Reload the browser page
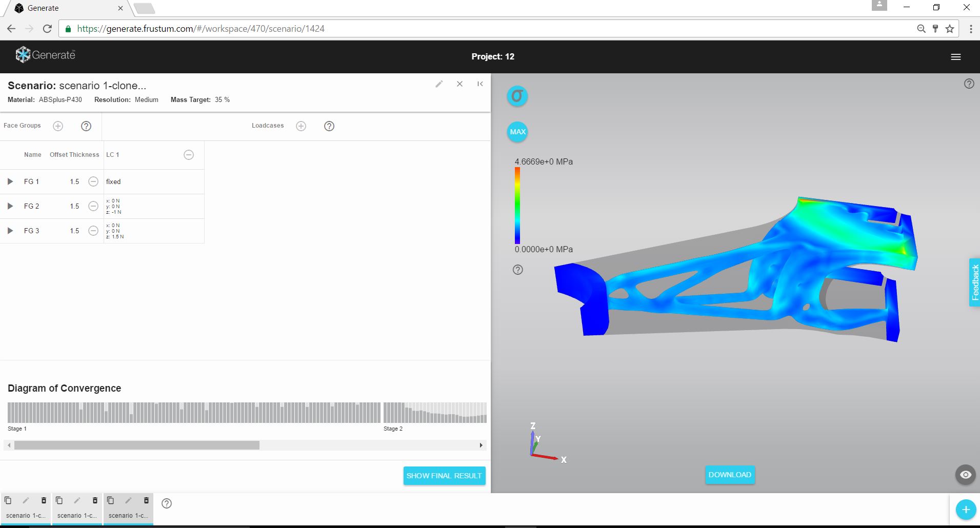This screenshot has height=528, width=980. tap(47, 29)
